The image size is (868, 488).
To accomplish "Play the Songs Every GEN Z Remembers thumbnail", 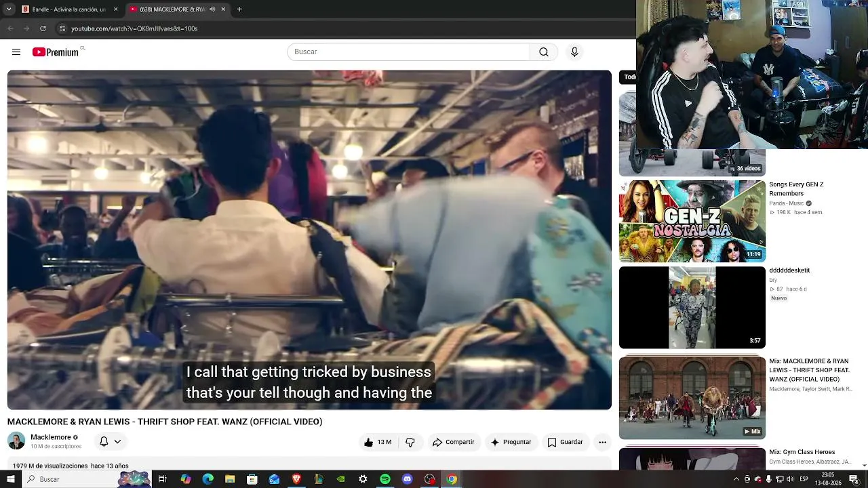I will tap(692, 221).
